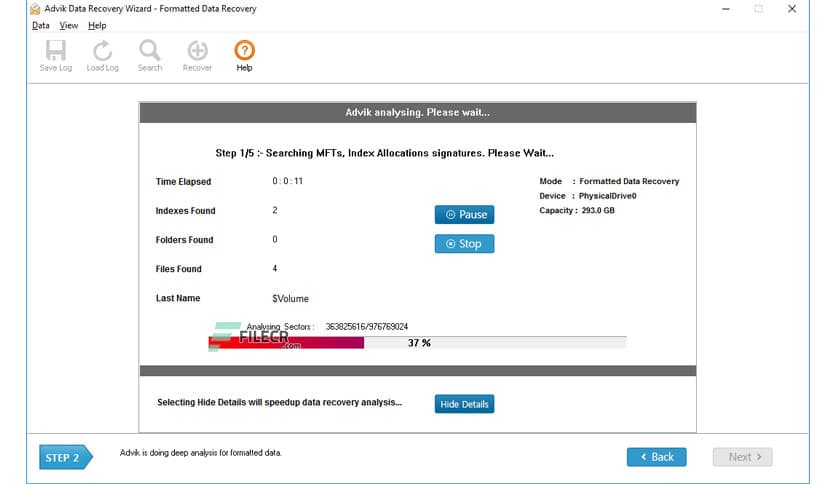This screenshot has height=484, width=836.
Task: Select the 'Indexes Found' label
Action: pos(186,211)
